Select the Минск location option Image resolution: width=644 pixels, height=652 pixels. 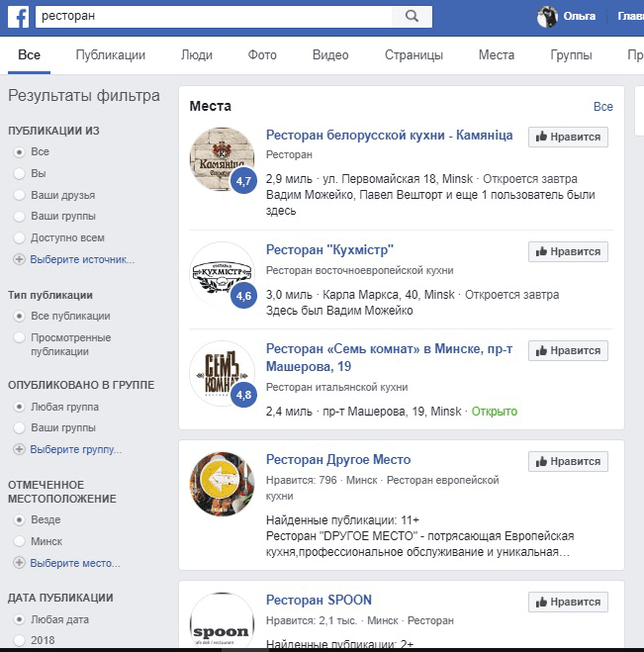pos(19,541)
